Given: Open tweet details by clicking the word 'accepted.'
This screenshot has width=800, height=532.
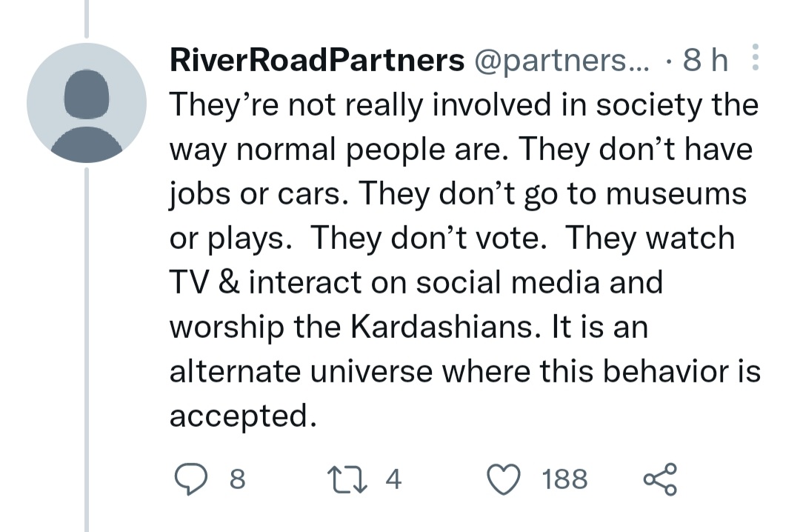Looking at the screenshot, I should [238, 416].
